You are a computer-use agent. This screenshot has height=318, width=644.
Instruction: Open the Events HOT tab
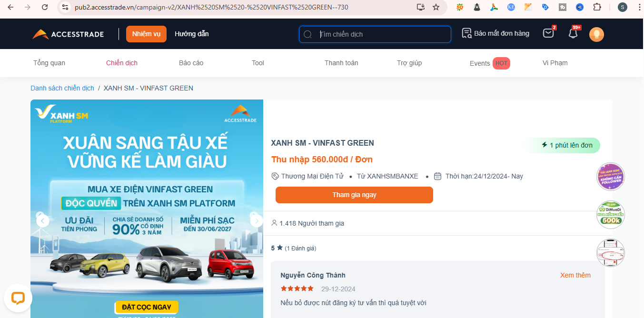(490, 63)
